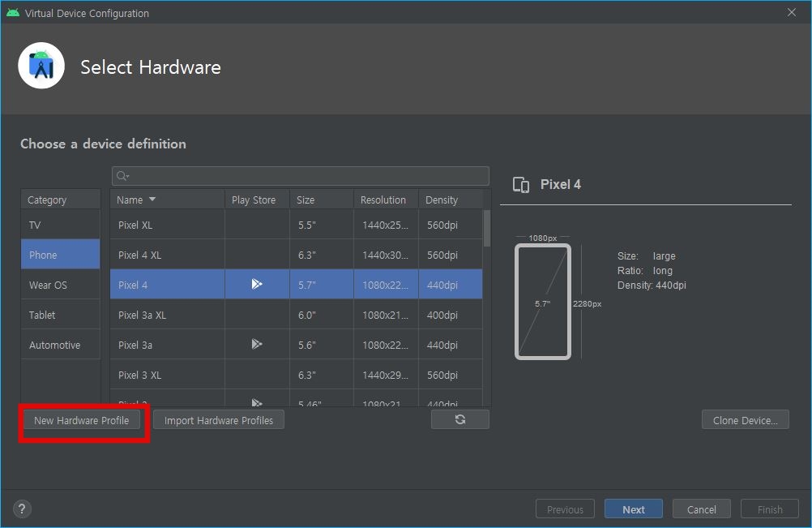Image resolution: width=812 pixels, height=528 pixels.
Task: Proceed with the Next button
Action: (x=634, y=509)
